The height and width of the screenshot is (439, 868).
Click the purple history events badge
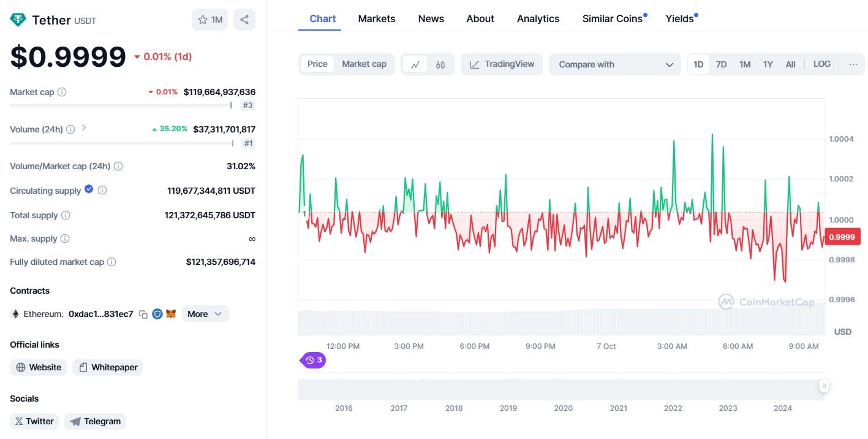314,360
